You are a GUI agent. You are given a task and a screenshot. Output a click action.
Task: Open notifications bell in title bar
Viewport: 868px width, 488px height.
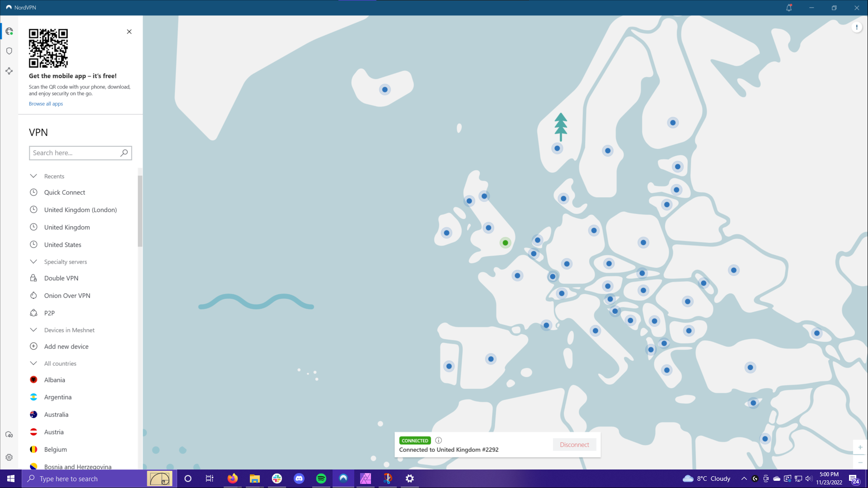789,8
